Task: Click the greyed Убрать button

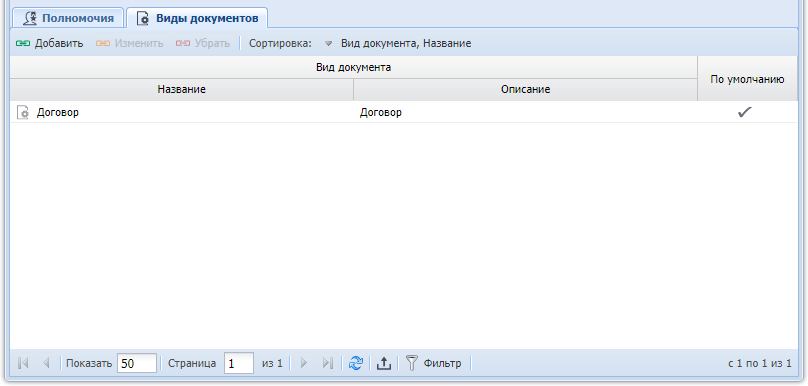Action: (x=203, y=43)
